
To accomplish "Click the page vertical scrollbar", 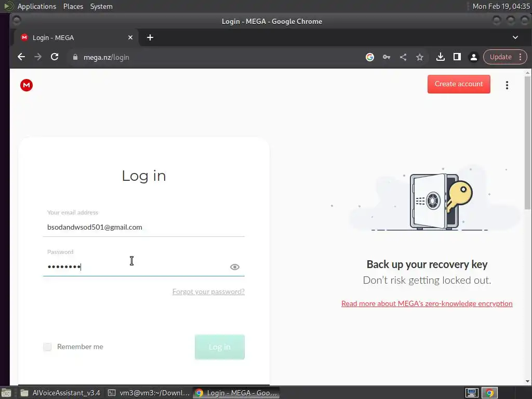I will [527, 142].
